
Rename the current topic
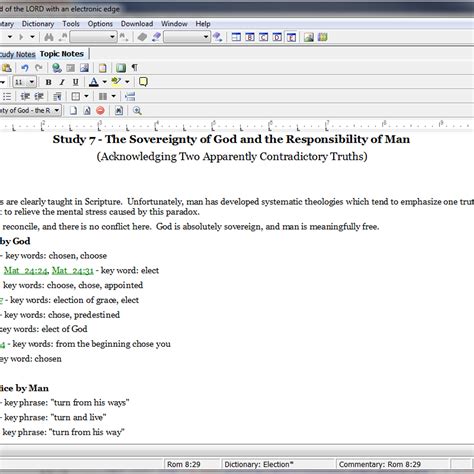(x=87, y=110)
